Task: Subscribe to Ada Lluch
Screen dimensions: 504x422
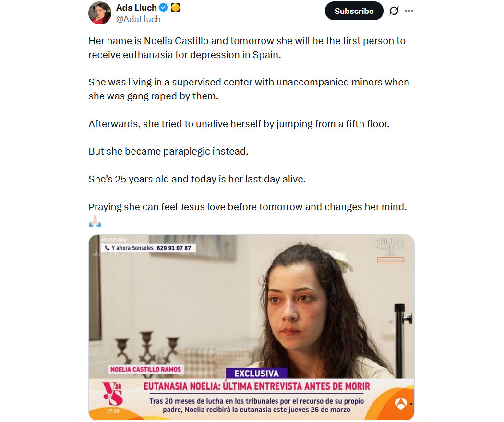Action: coord(354,11)
